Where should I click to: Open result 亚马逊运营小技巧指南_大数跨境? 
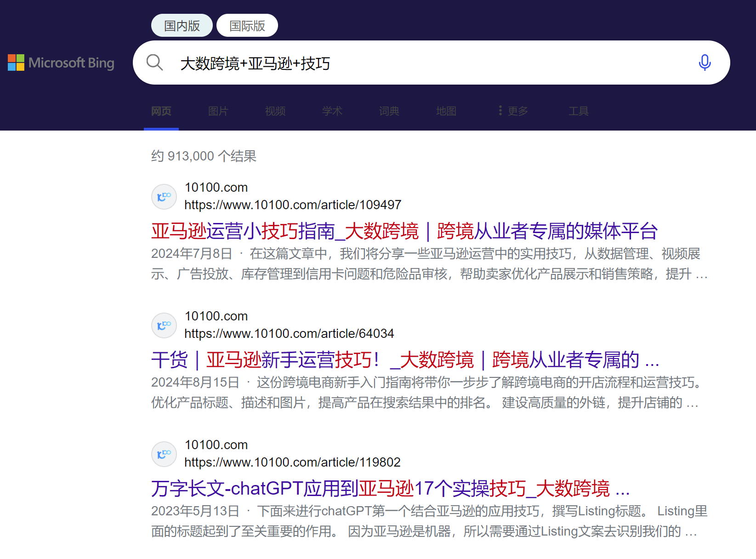[x=404, y=231]
